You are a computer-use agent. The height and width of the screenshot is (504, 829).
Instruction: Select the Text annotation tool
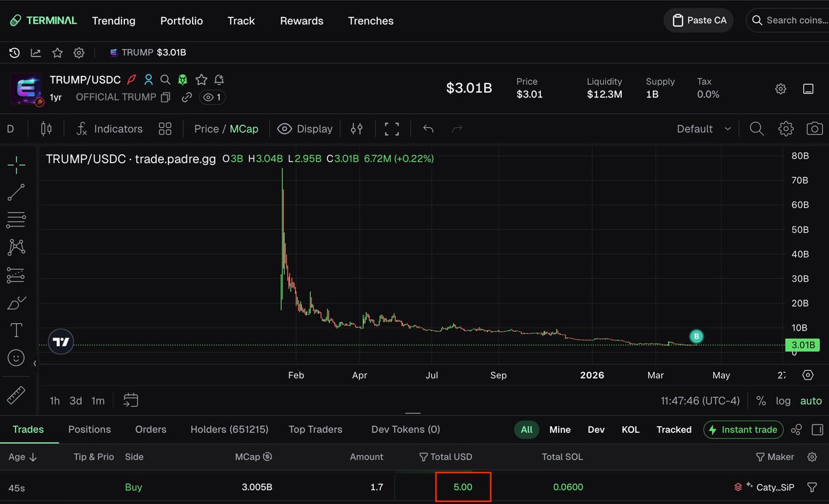tap(16, 330)
